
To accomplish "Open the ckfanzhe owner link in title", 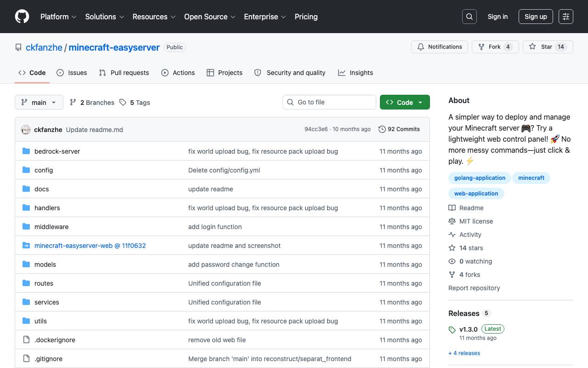I will (44, 47).
